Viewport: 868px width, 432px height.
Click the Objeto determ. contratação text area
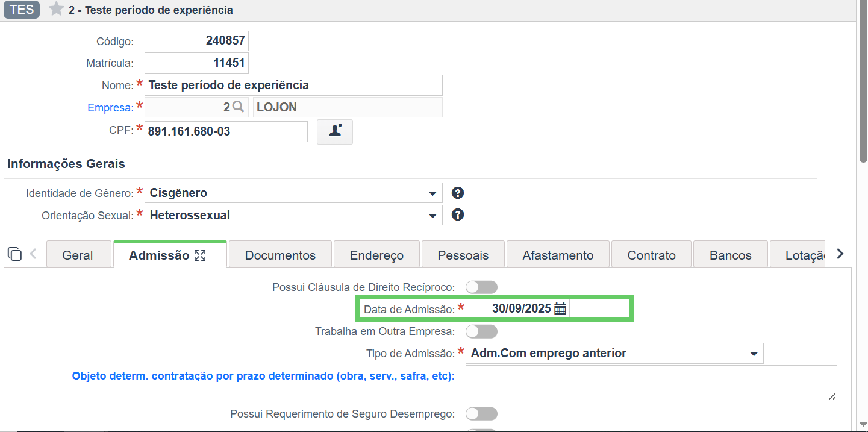651,383
